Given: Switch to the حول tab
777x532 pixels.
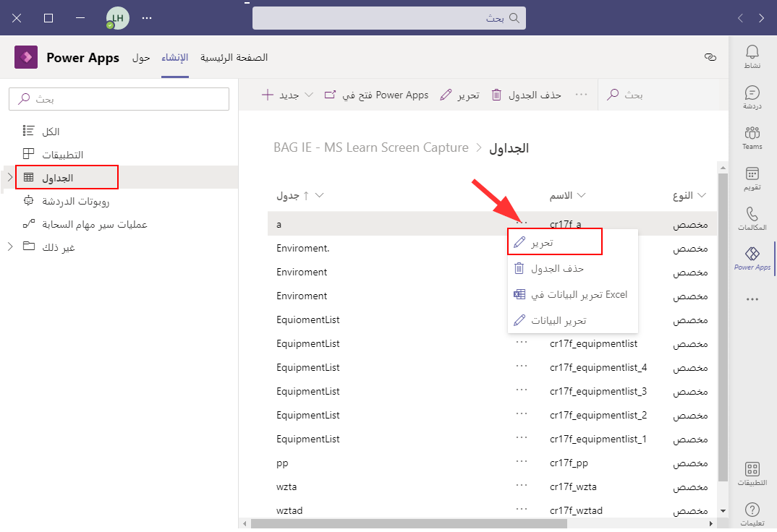Looking at the screenshot, I should coord(141,57).
